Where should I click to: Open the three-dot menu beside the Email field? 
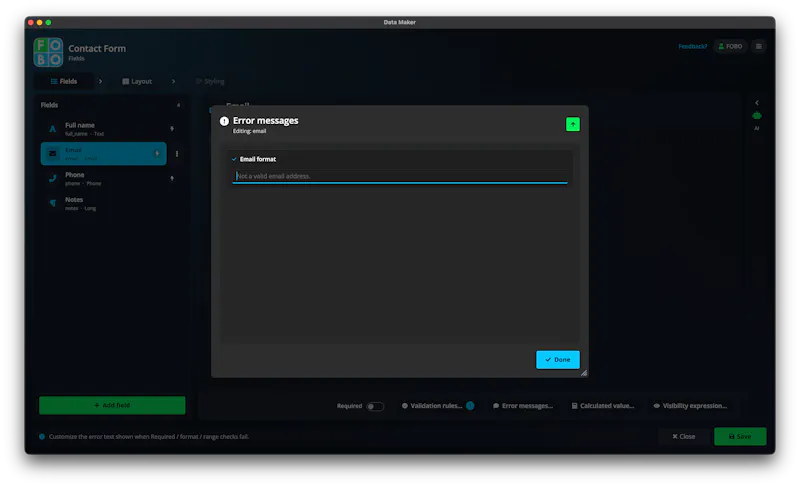pyautogui.click(x=177, y=153)
